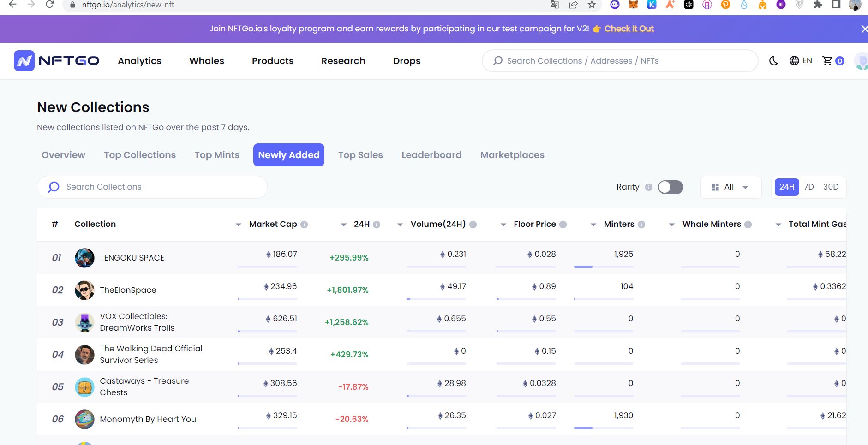Close the loyalty program banner
Screen dimensions: 868x445
point(864,29)
